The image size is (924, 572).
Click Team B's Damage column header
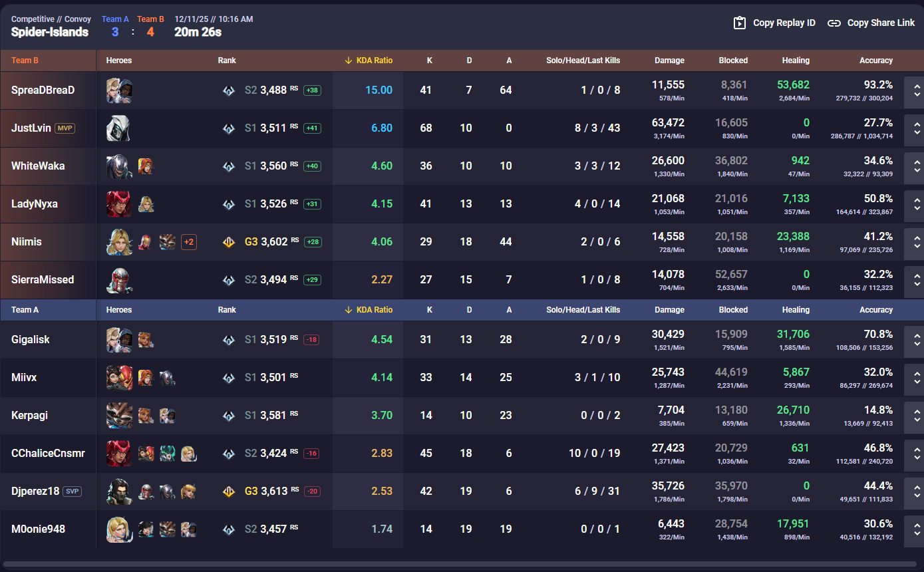coord(669,61)
